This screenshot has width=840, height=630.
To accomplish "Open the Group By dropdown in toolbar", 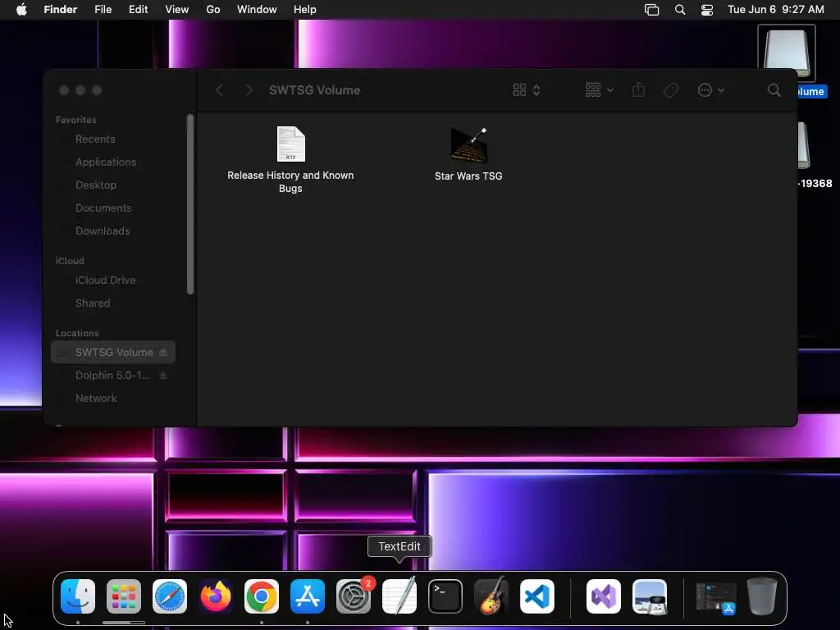I will [x=599, y=90].
